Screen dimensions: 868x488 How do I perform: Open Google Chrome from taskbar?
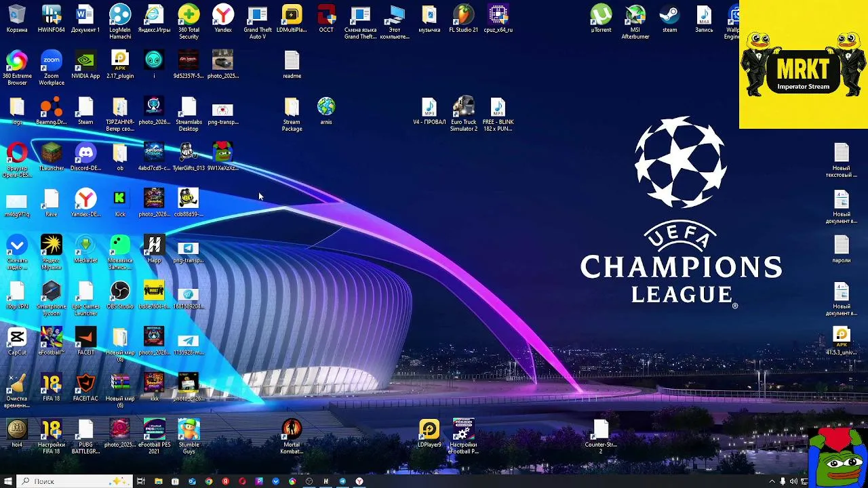[x=209, y=481]
